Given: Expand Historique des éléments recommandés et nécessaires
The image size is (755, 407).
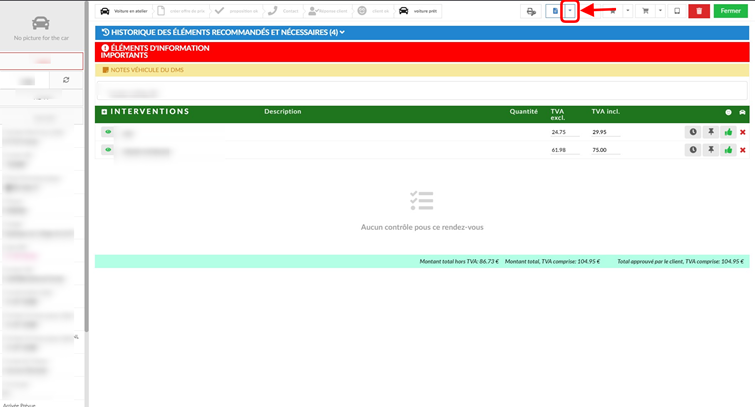Looking at the screenshot, I should click(223, 32).
